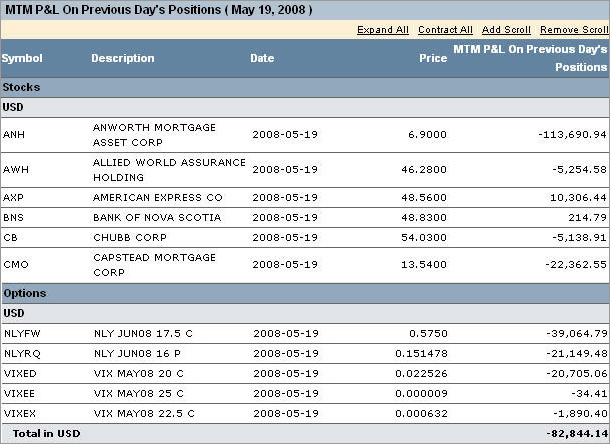Select the VIXEX symbol cell
This screenshot has width=610, height=444.
(x=20, y=414)
